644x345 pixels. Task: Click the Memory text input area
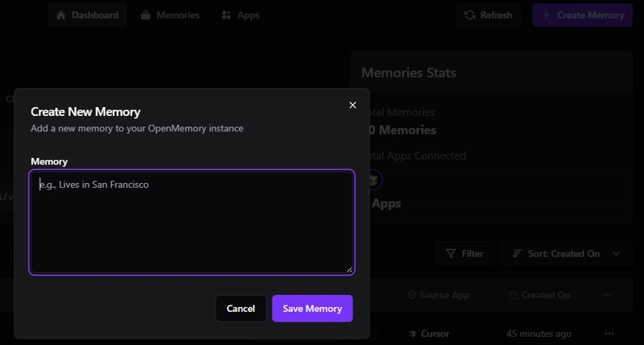pos(192,222)
